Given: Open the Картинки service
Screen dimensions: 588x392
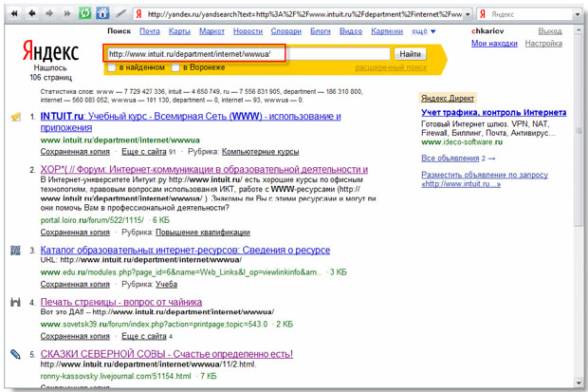Looking at the screenshot, I should 387,31.
